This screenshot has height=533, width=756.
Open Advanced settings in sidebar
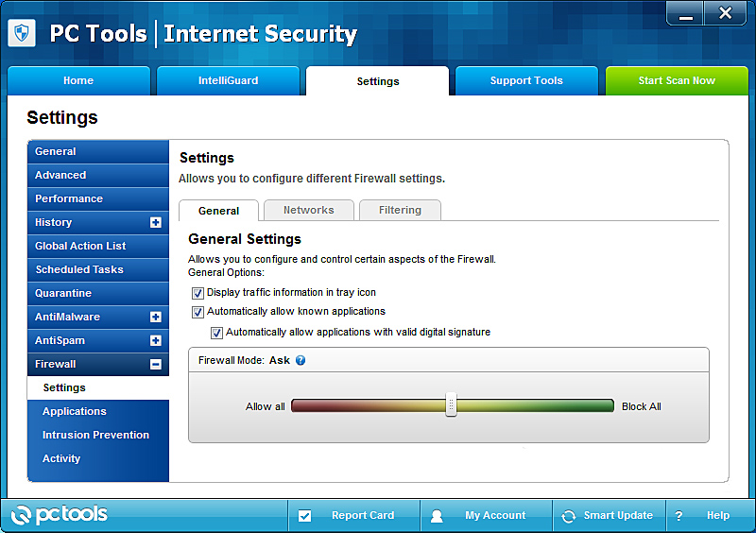pos(98,175)
